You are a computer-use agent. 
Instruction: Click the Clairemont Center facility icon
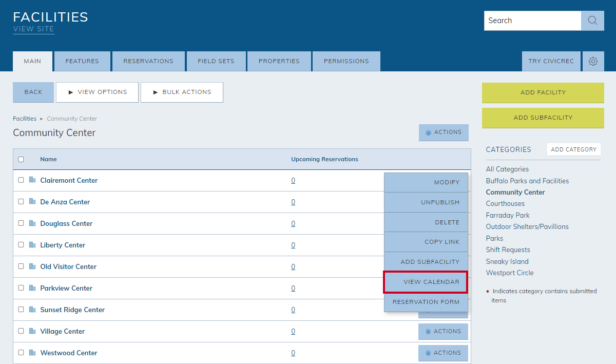point(32,180)
